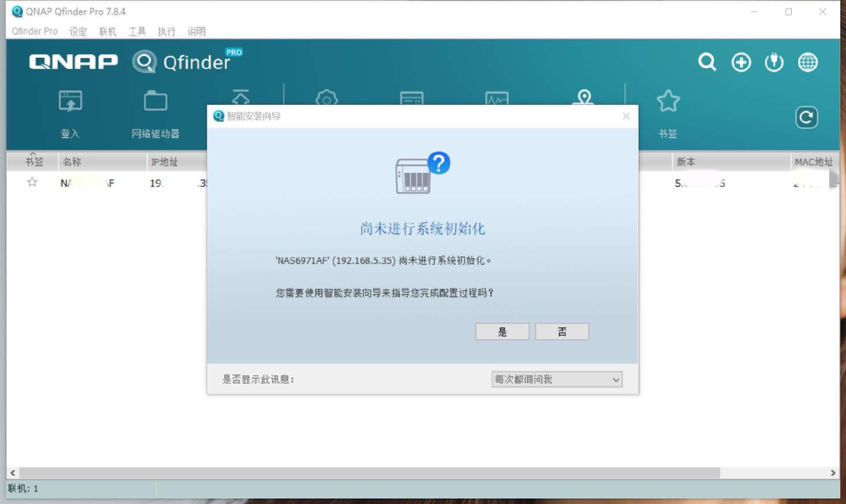Click the search magnifier icon top right
The width and height of the screenshot is (846, 504).
(707, 62)
